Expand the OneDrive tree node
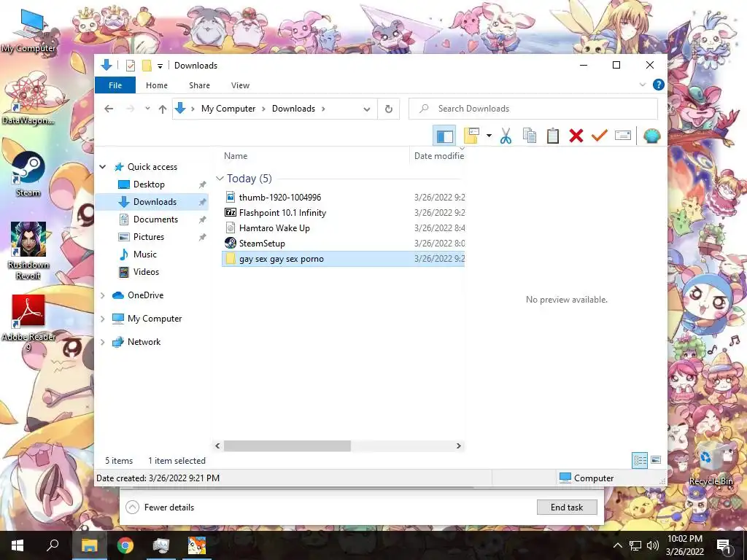Image resolution: width=747 pixels, height=560 pixels. [102, 295]
